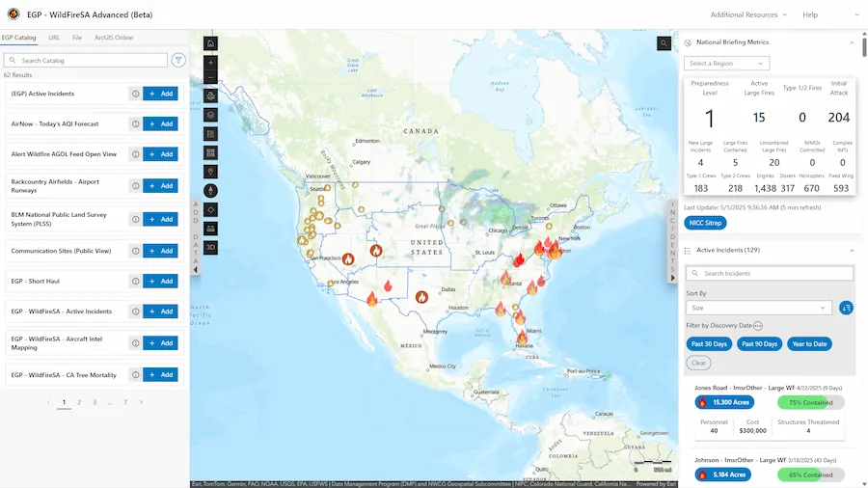This screenshot has height=488, width=868.
Task: Open the Basemap gallery grid icon
Action: tap(211, 152)
